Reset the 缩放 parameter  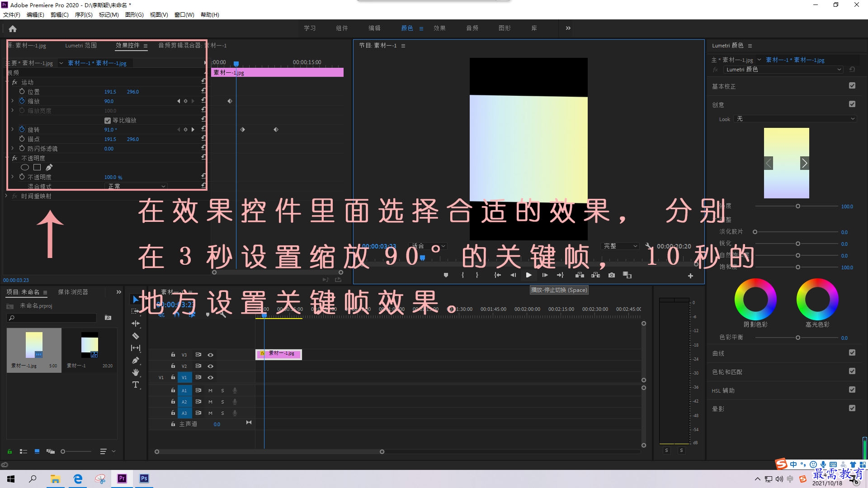(x=203, y=101)
